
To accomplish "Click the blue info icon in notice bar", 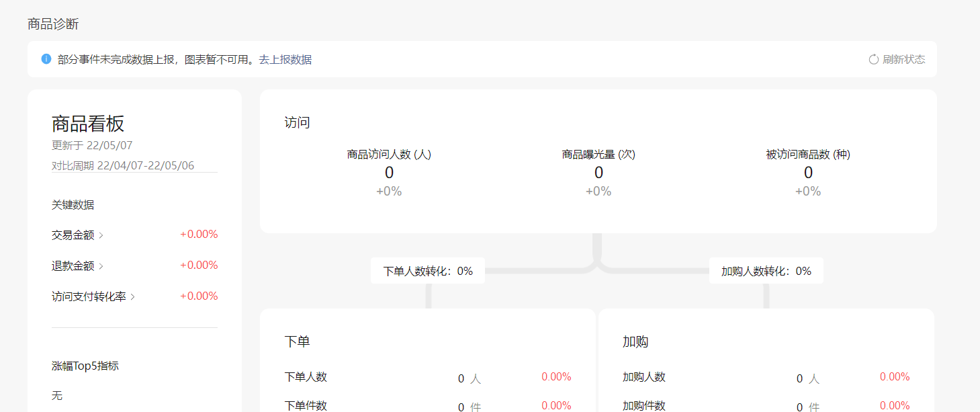I will click(x=46, y=59).
